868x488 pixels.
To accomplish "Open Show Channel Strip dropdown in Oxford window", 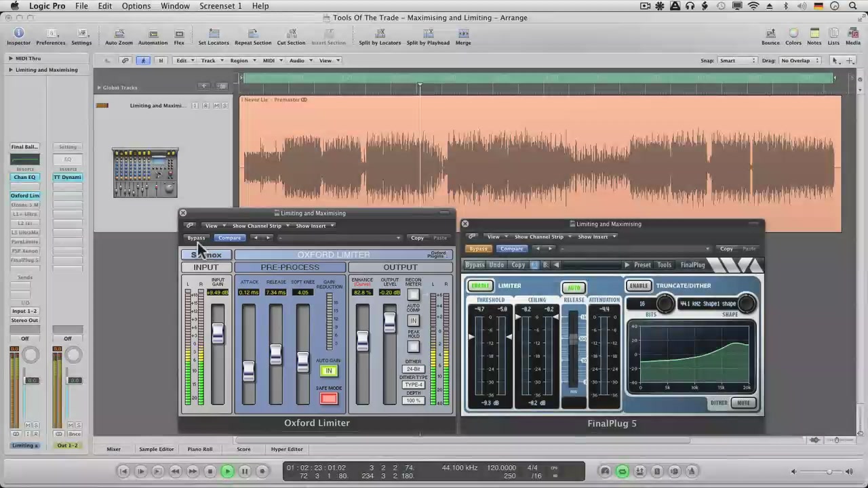I will (260, 226).
